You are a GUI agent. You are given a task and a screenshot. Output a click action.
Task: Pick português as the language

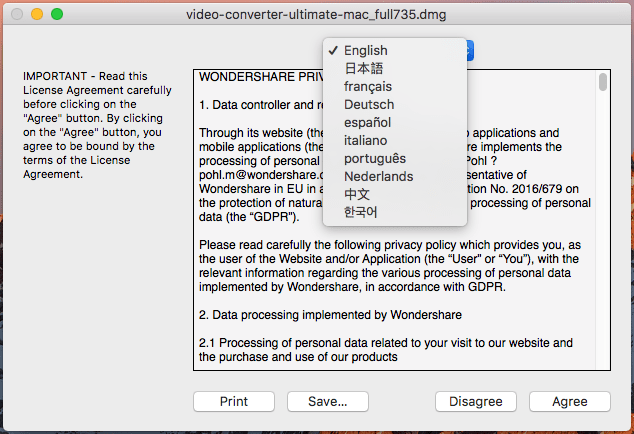(x=395, y=159)
